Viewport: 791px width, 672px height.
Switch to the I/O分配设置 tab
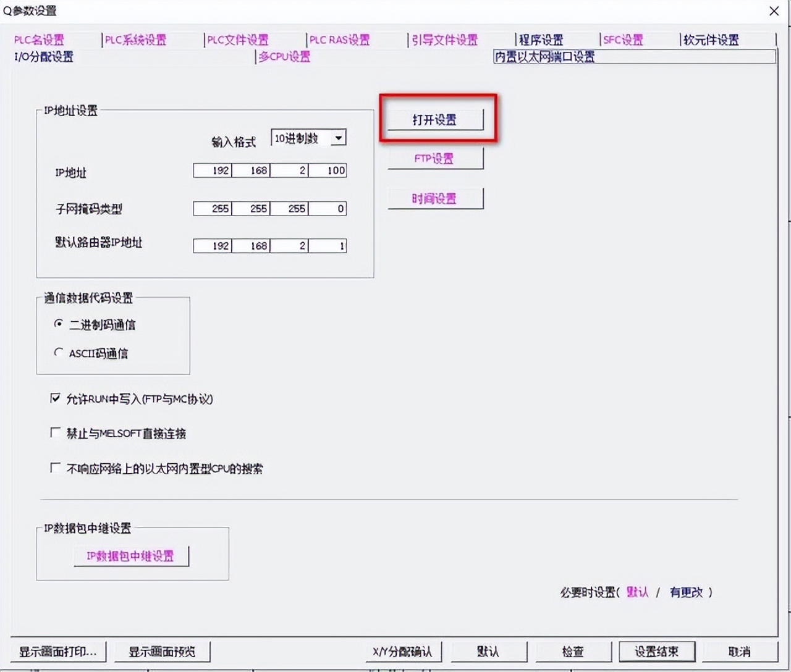pos(43,56)
